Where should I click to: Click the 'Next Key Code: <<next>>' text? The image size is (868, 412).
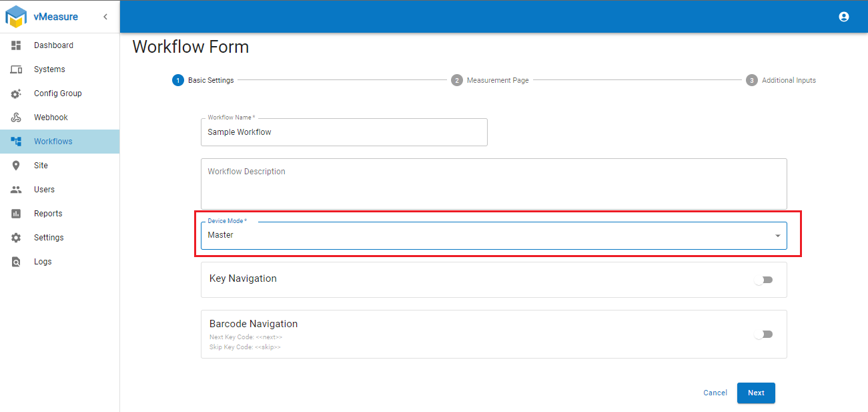coord(246,337)
